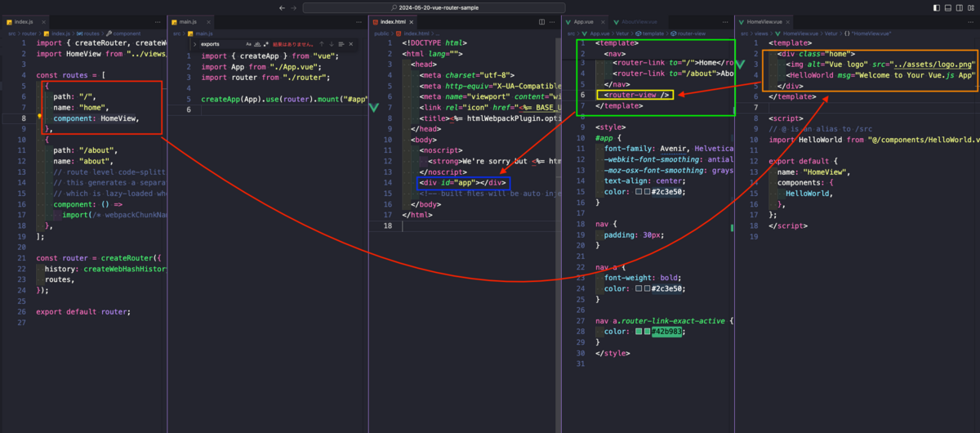Toggle the secondary side bar layout icon
This screenshot has height=433, width=980.
959,7
